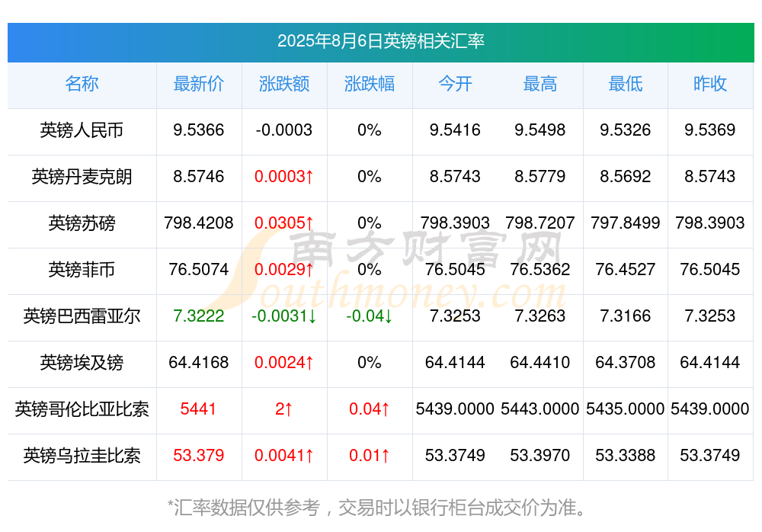The height and width of the screenshot is (532, 762).
Task: Select the 9.5326 low value
Action: (626, 130)
